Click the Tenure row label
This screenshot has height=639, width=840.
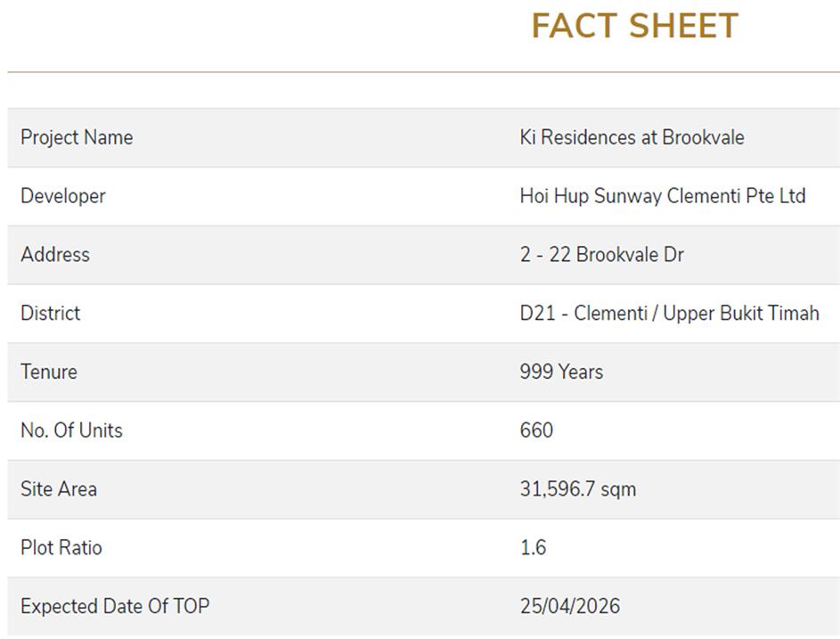point(49,372)
